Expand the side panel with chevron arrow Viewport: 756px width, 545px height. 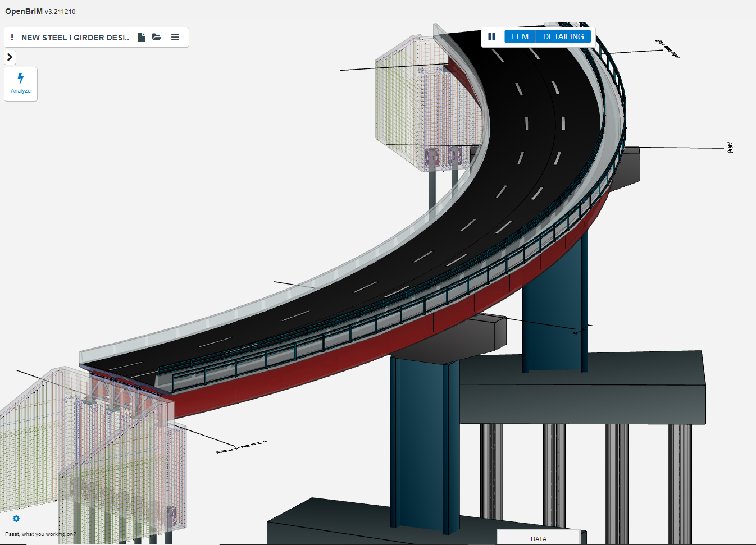10,57
